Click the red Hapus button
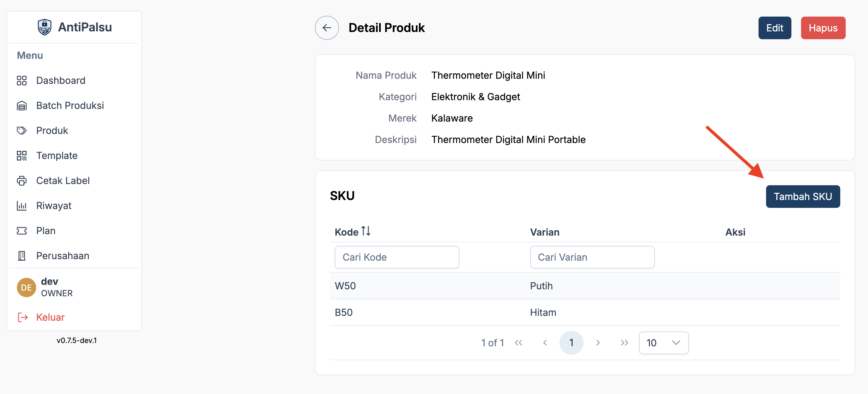 click(x=822, y=28)
